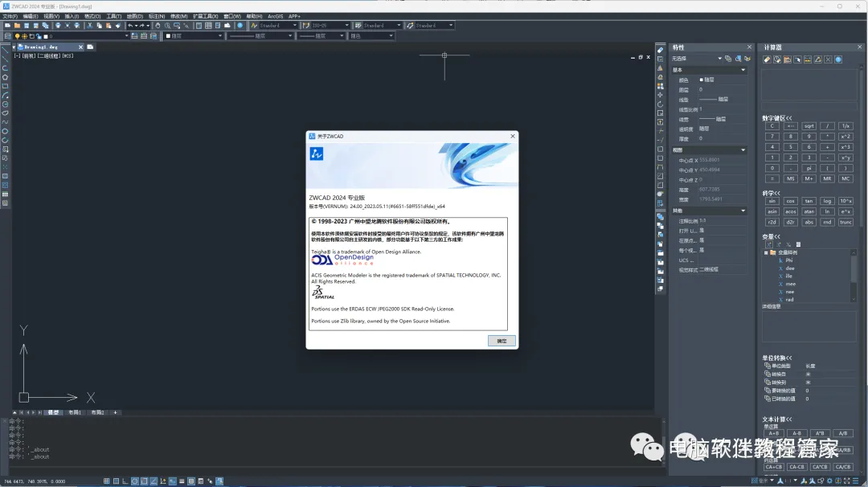Open the APP+ menu
The image size is (868, 487).
pos(294,16)
